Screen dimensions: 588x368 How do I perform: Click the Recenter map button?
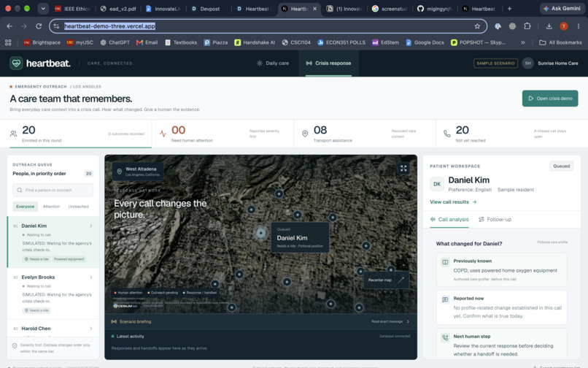(x=386, y=280)
